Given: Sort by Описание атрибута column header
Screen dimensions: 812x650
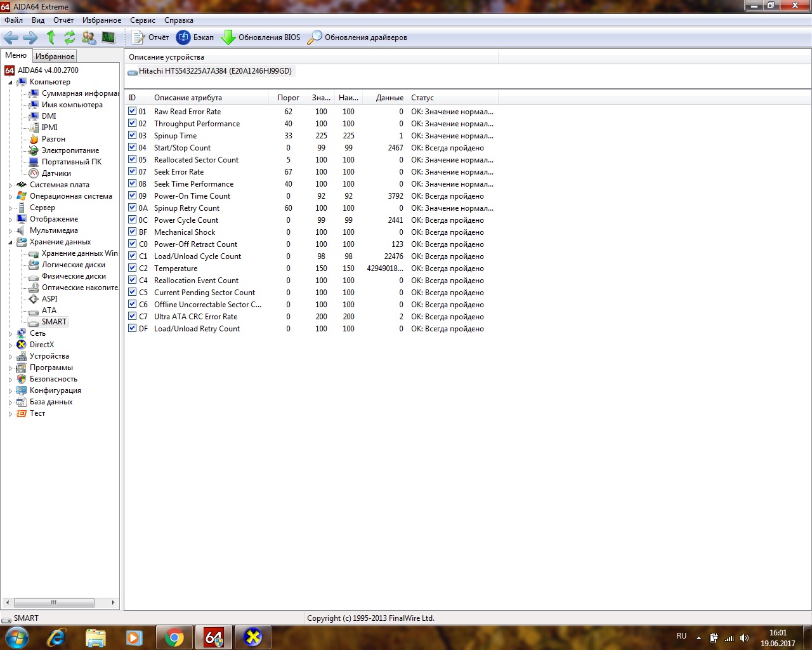Looking at the screenshot, I should tap(209, 98).
